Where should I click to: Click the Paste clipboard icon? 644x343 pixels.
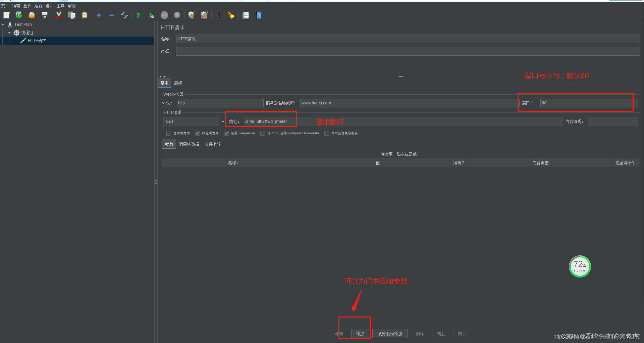(x=85, y=15)
